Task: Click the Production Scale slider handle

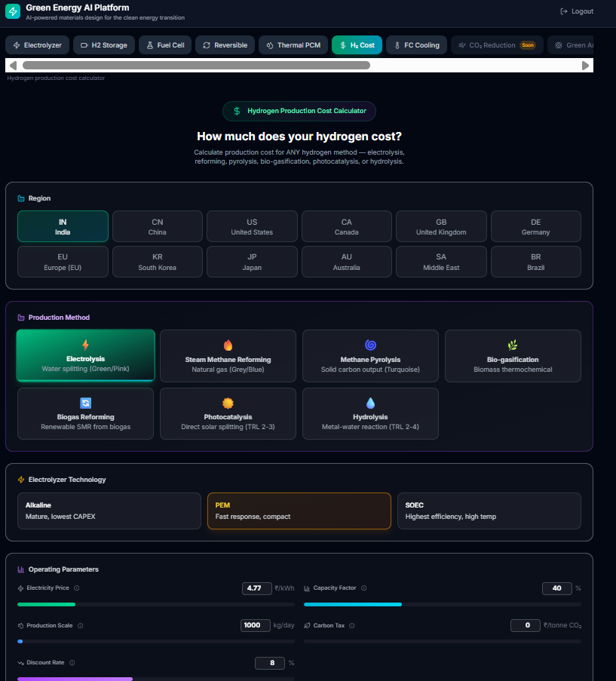Action: click(20, 642)
